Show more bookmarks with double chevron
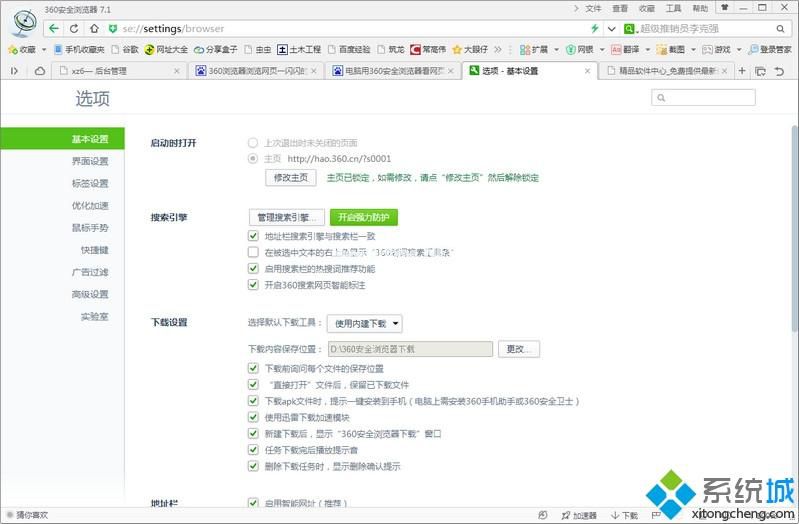The image size is (799, 524). coord(498,49)
